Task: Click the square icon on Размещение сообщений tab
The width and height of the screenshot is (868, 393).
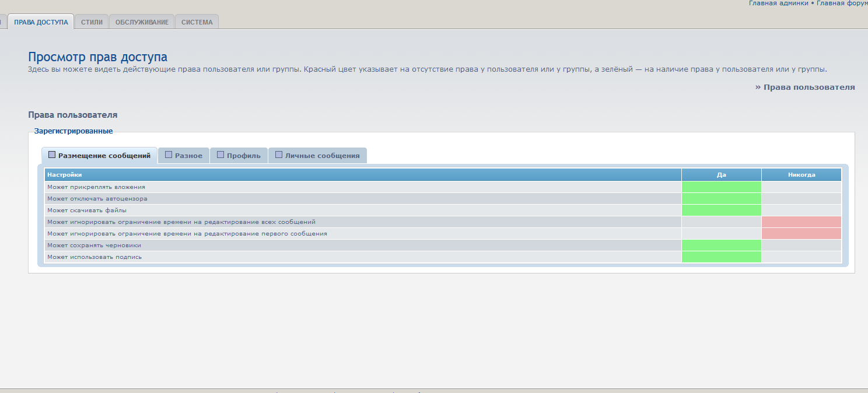Action: click(x=52, y=155)
